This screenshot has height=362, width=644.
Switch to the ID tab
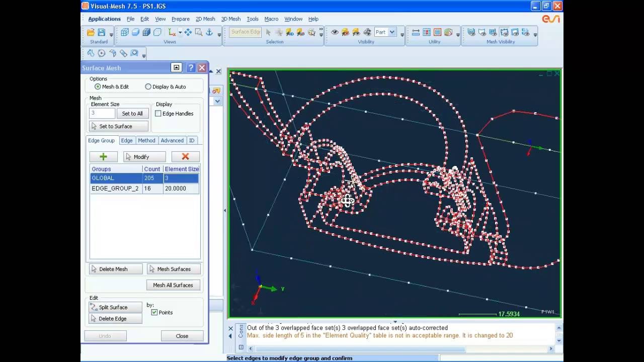(192, 140)
